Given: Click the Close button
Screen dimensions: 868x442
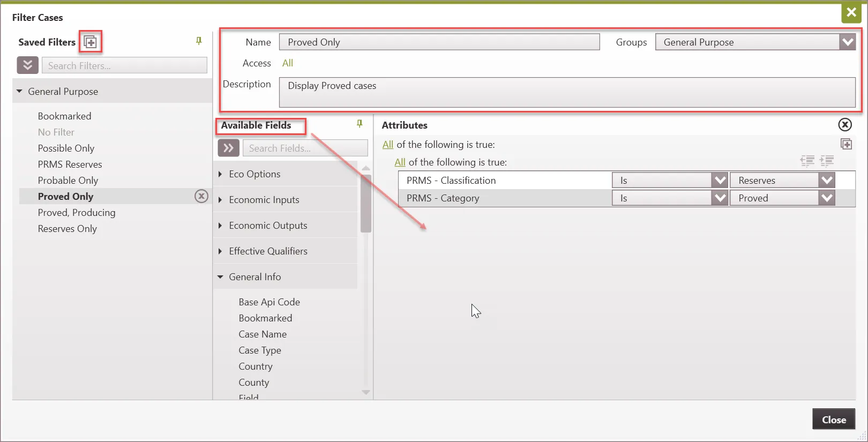Looking at the screenshot, I should pos(833,419).
